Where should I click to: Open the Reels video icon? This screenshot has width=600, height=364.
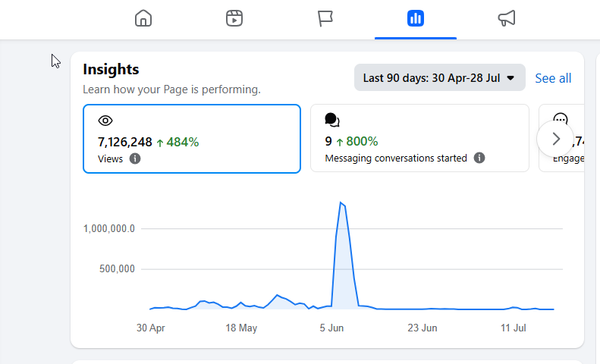click(234, 18)
